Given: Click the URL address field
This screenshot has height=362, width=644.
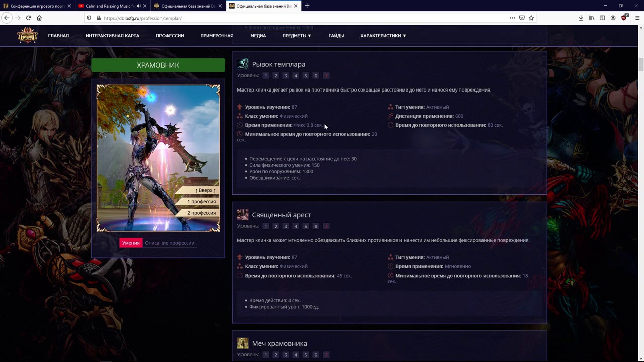Looking at the screenshot, I should click(x=302, y=18).
